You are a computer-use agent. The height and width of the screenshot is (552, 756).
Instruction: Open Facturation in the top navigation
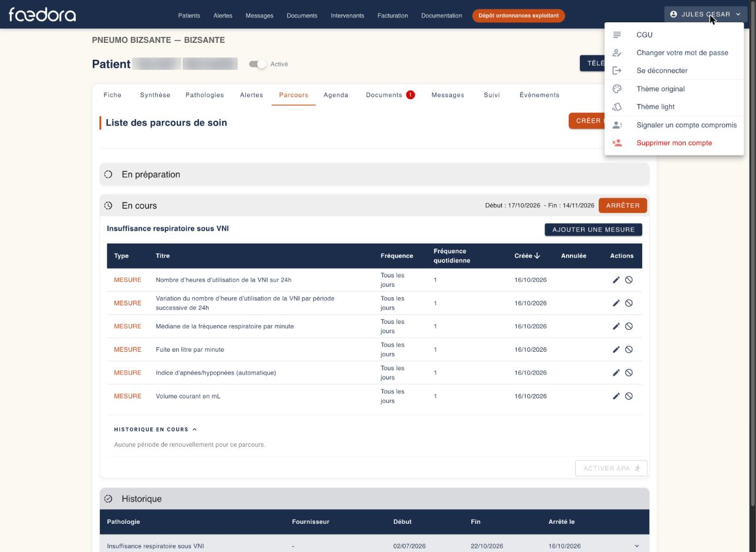(393, 16)
